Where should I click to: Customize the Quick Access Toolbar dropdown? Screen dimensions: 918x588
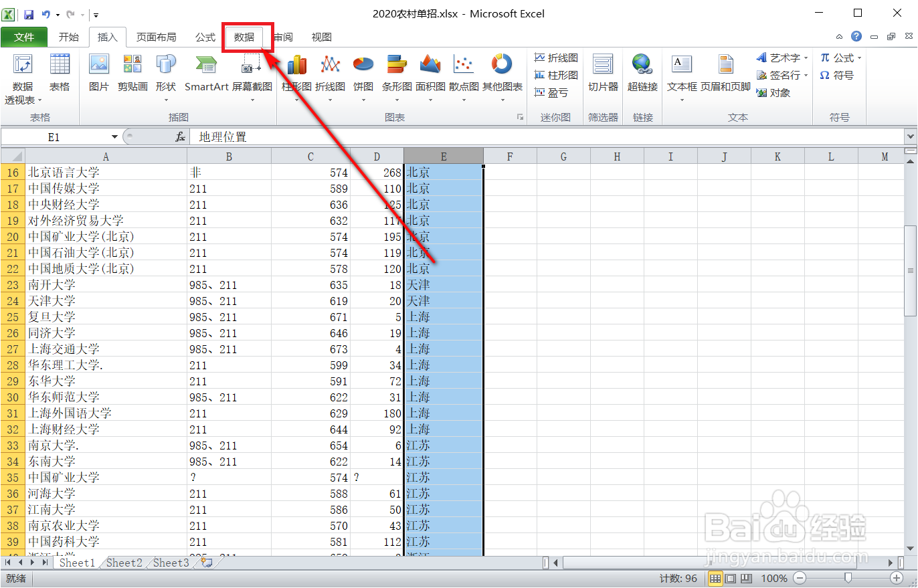pyautogui.click(x=96, y=14)
